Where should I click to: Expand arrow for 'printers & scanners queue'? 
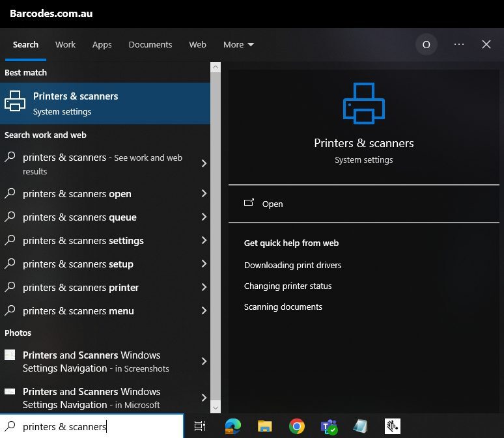click(204, 217)
